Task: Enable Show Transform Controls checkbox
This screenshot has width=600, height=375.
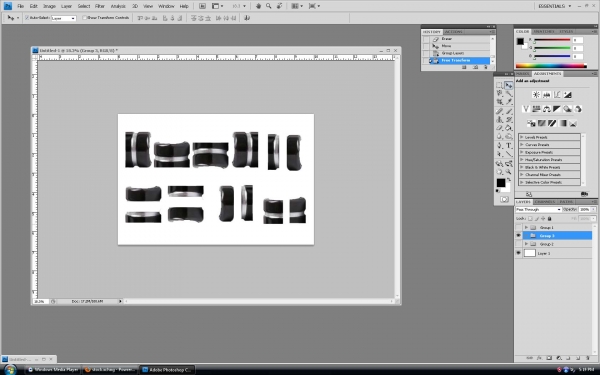Action: pyautogui.click(x=85, y=18)
